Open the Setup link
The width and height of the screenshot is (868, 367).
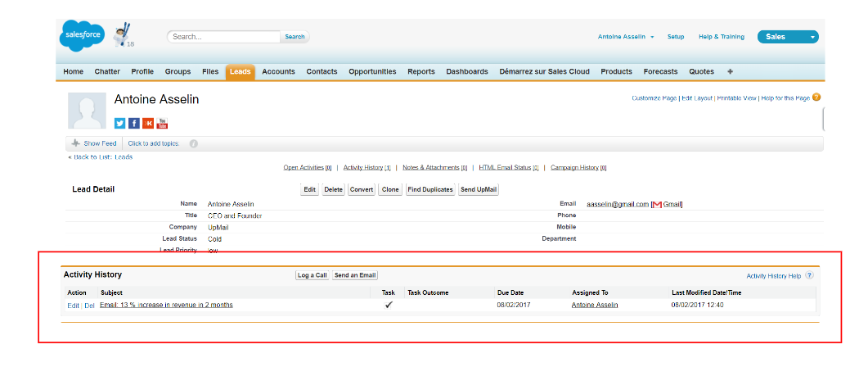(676, 37)
